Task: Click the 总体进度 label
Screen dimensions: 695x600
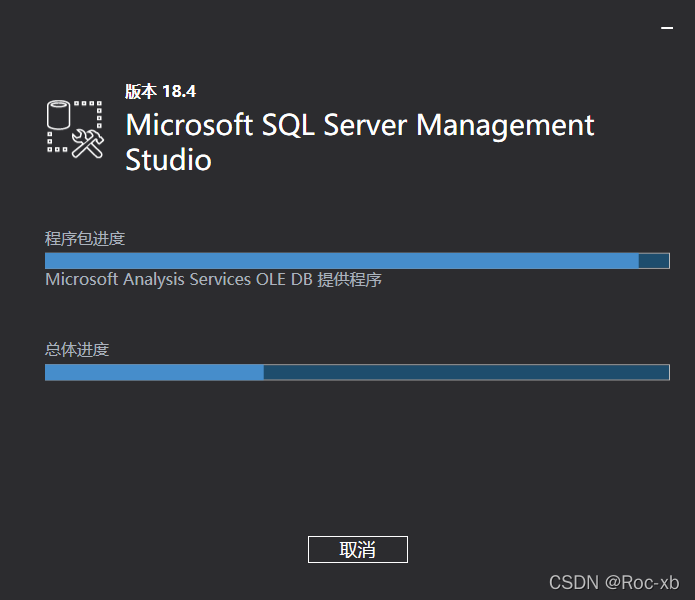Action: point(77,349)
